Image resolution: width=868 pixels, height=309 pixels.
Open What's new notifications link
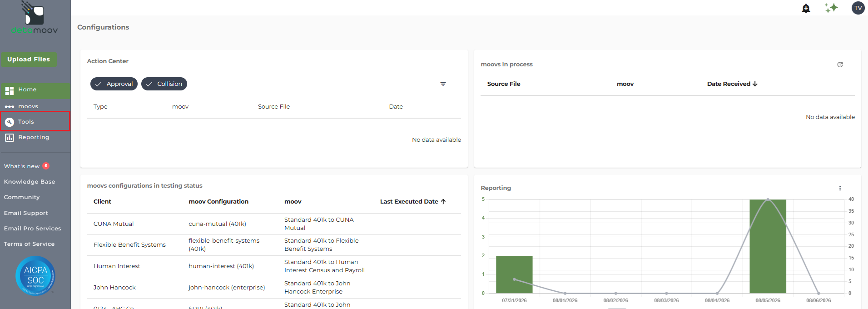(26, 166)
